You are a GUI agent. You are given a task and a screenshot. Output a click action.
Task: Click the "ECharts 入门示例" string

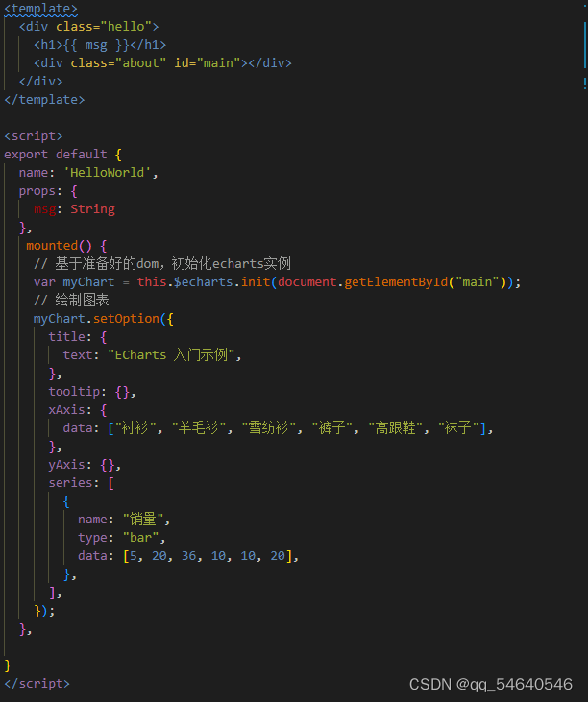(171, 355)
